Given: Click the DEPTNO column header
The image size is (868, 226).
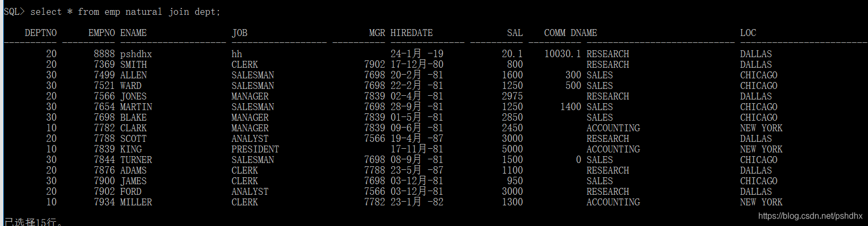Looking at the screenshot, I should click(41, 33).
